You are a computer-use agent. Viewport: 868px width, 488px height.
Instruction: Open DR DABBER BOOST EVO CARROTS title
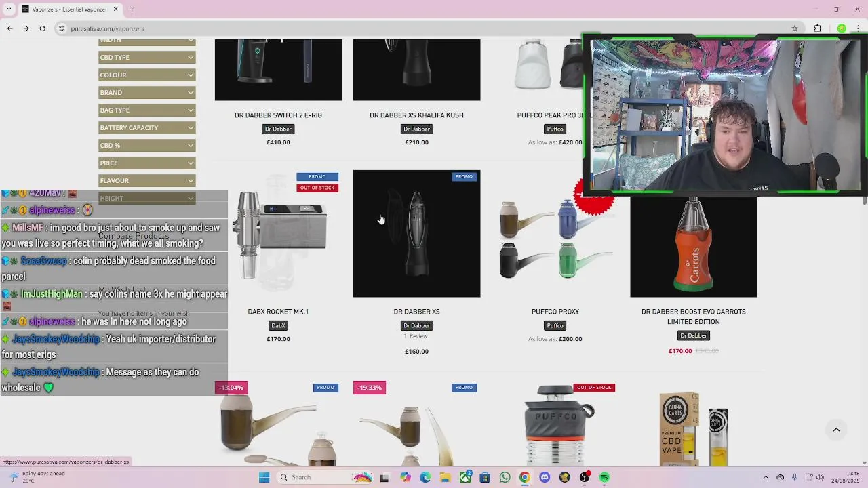(693, 317)
